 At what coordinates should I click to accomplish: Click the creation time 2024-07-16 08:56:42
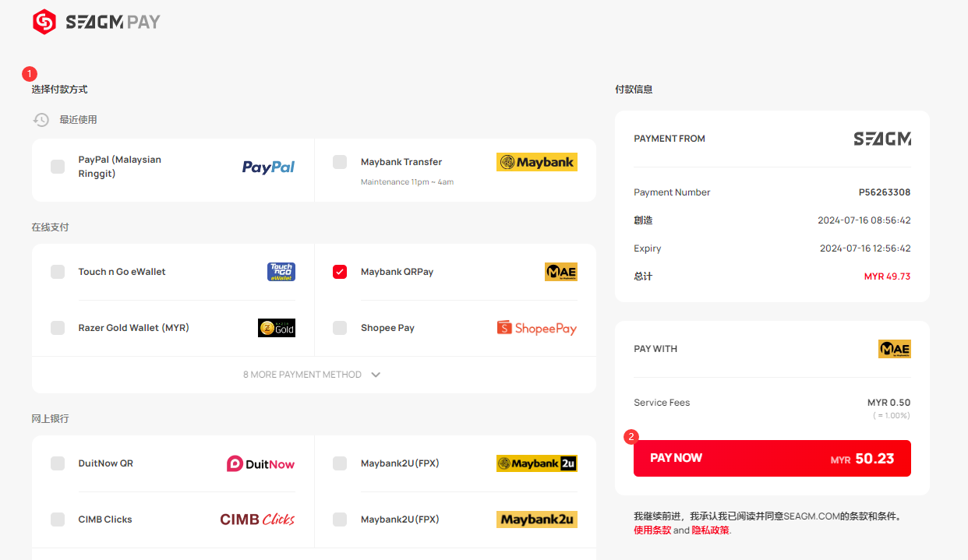pos(864,220)
